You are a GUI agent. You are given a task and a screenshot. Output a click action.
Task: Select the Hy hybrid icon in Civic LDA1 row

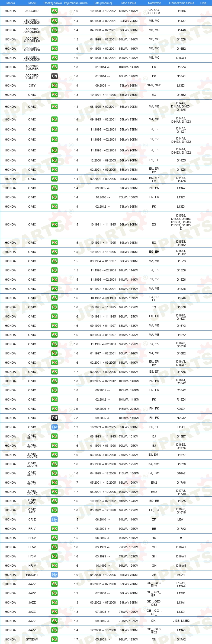click(54, 427)
